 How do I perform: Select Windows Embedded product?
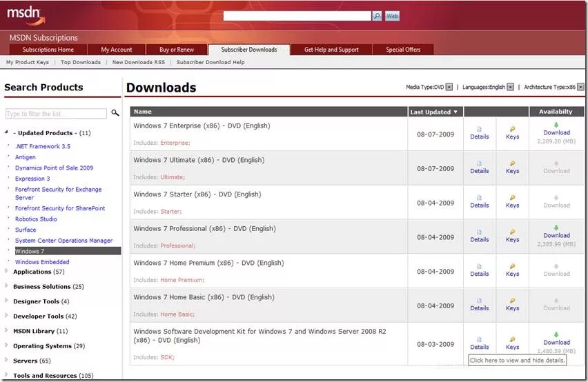(x=42, y=262)
